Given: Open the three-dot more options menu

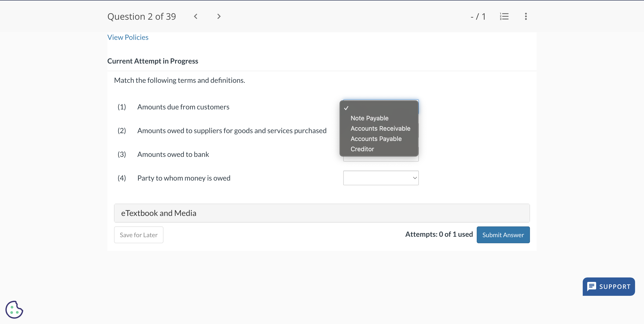Looking at the screenshot, I should (x=526, y=17).
